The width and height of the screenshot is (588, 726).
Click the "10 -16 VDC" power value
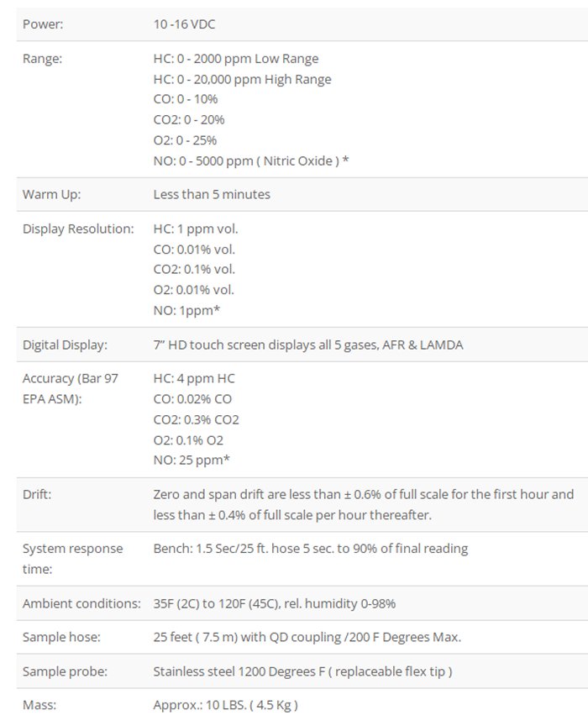coord(184,24)
